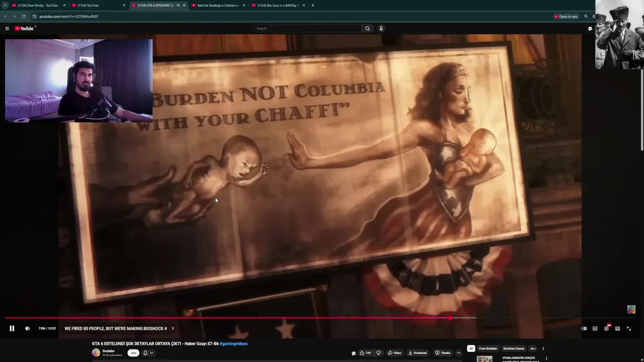This screenshot has height=362, width=644.
Task: Like the video (749 likes)
Action: point(365,353)
